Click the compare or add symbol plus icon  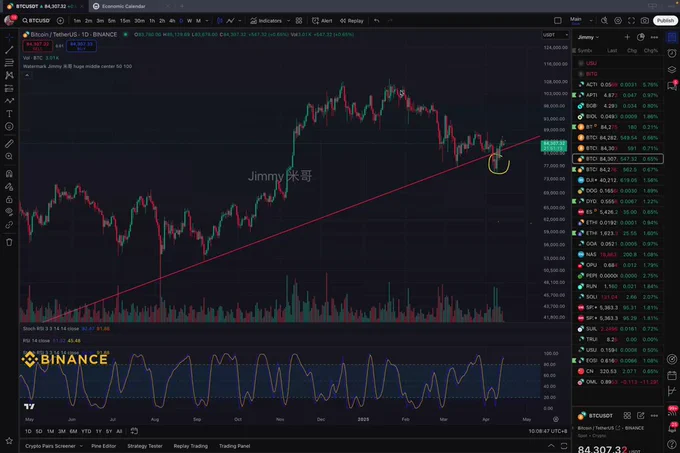pyautogui.click(x=60, y=20)
